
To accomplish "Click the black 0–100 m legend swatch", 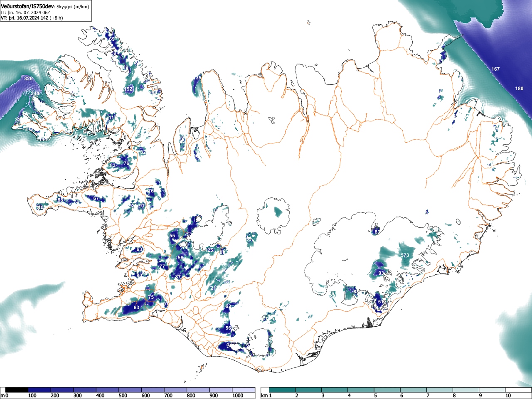I will [17, 390].
